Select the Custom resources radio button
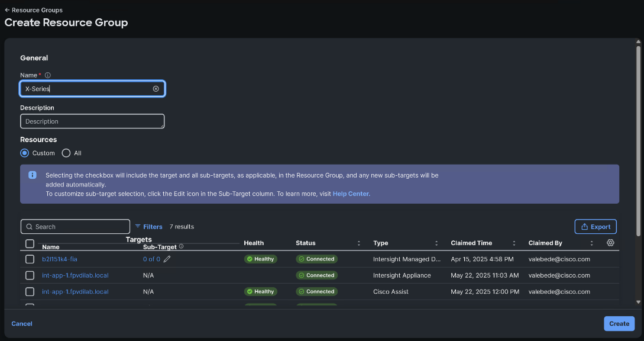 [x=25, y=153]
